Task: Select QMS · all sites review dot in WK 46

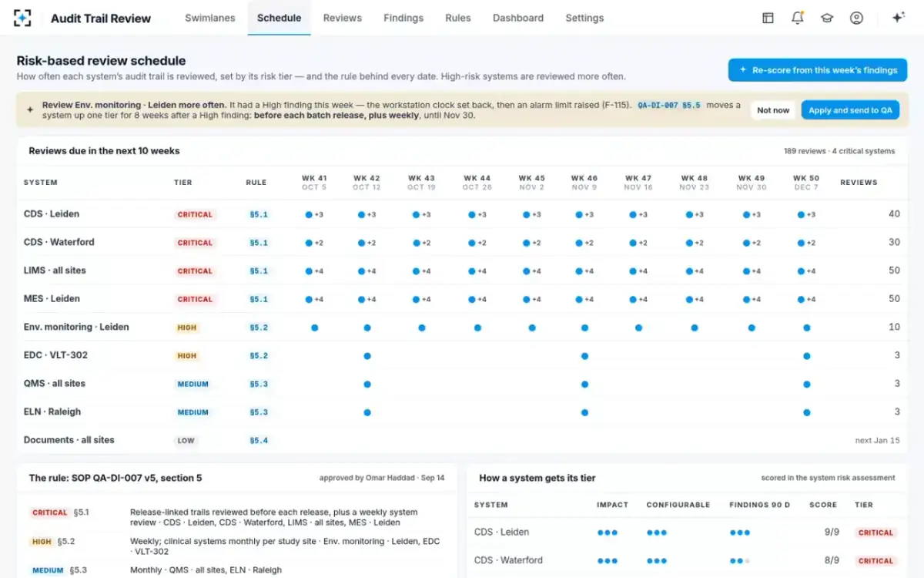Action: [x=584, y=384]
